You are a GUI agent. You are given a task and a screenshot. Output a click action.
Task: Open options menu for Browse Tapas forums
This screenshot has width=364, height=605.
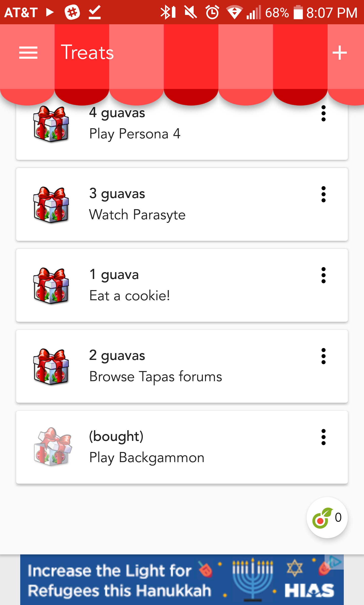[x=323, y=356]
